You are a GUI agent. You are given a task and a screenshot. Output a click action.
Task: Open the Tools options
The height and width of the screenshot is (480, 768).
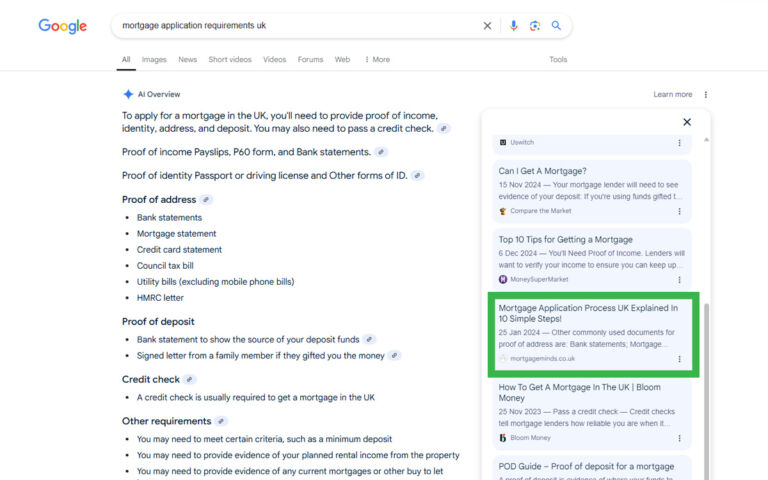coord(558,60)
